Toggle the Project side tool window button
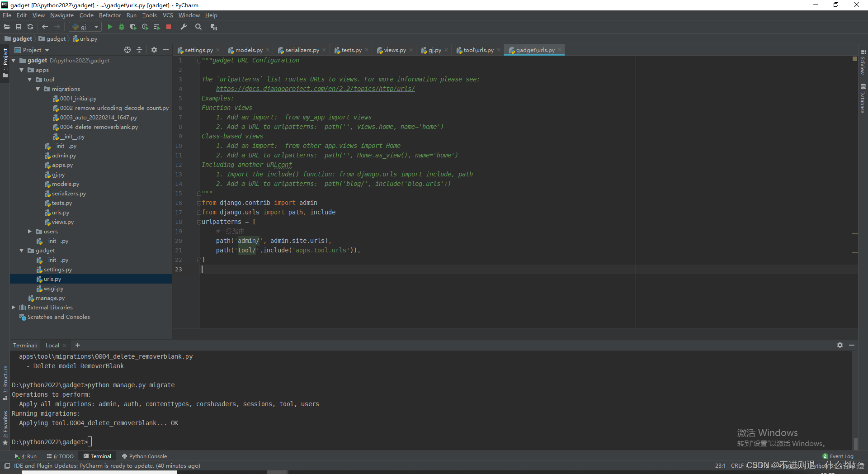The height and width of the screenshot is (474, 868). (x=5, y=62)
